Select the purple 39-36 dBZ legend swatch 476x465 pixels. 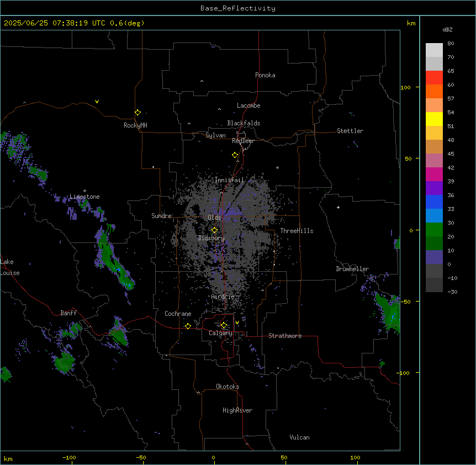pyautogui.click(x=434, y=188)
